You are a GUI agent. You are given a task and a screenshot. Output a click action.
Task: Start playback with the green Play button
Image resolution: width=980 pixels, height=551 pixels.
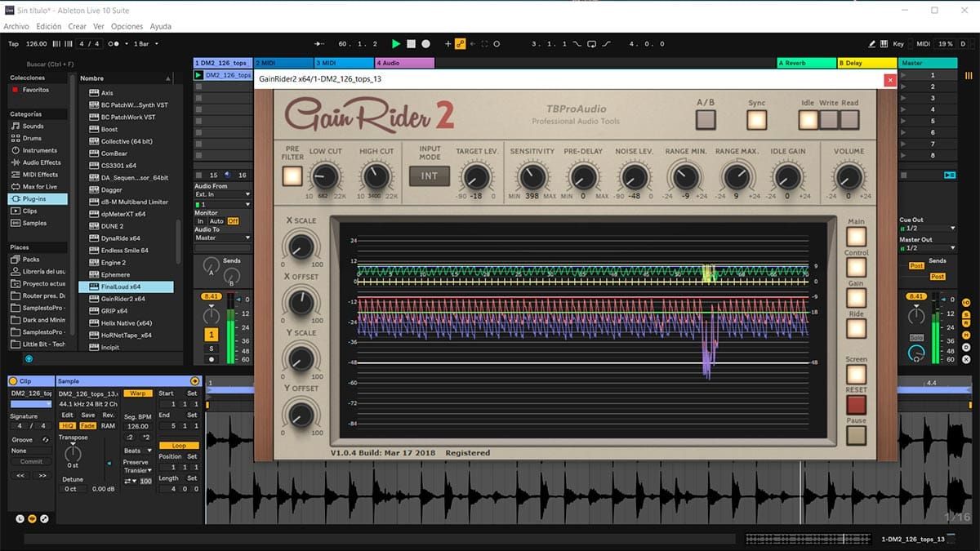point(396,43)
